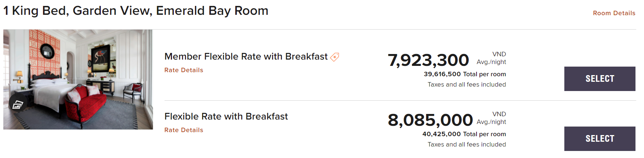
Task: View Rate Details for non-member Flexible Rate
Action: coord(184,130)
